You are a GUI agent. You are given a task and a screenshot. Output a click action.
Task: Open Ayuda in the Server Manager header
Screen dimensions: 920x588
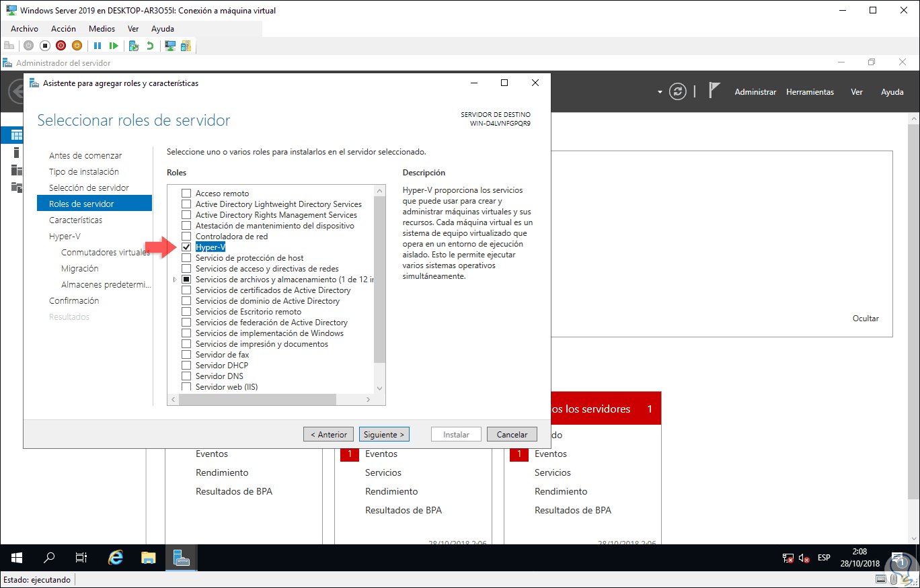tap(892, 92)
